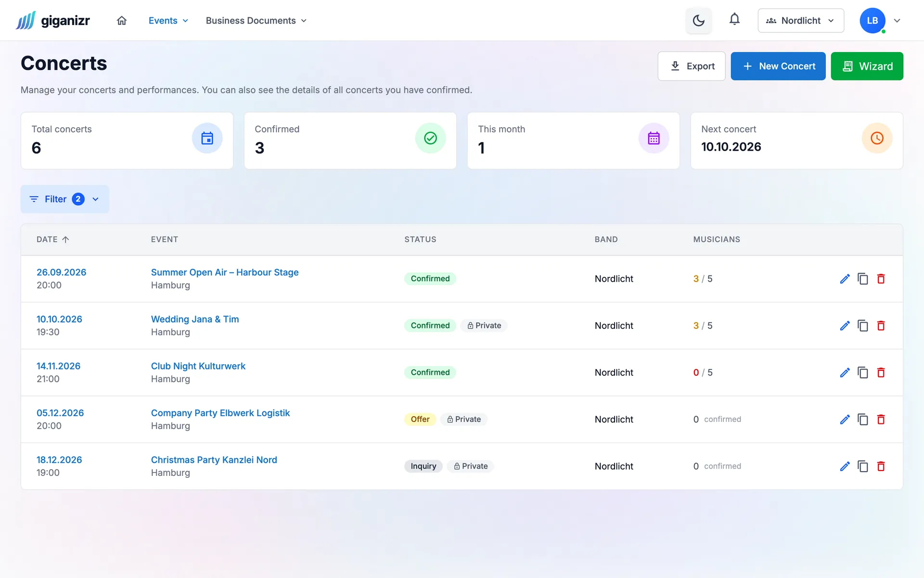Open the Events menu
This screenshot has width=924, height=578.
click(x=168, y=20)
